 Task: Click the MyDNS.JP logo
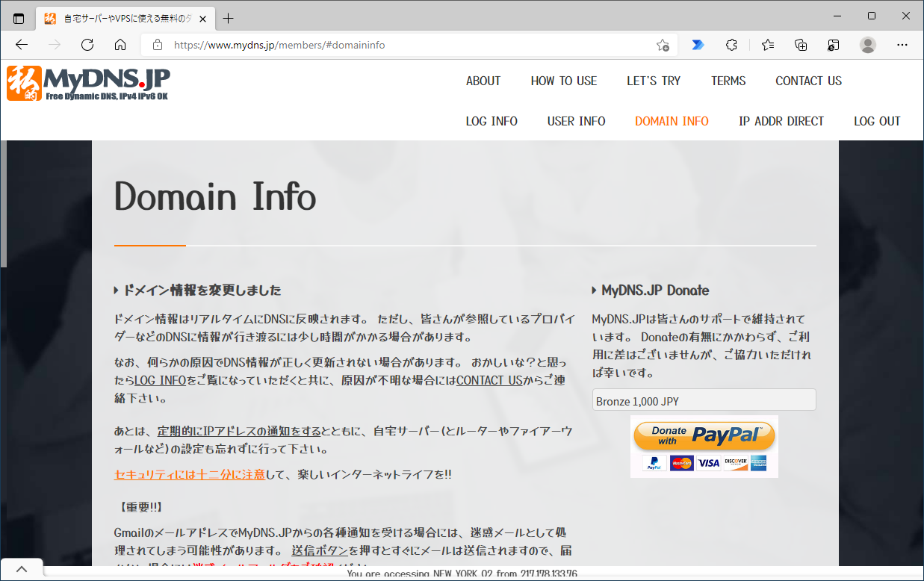pyautogui.click(x=88, y=83)
